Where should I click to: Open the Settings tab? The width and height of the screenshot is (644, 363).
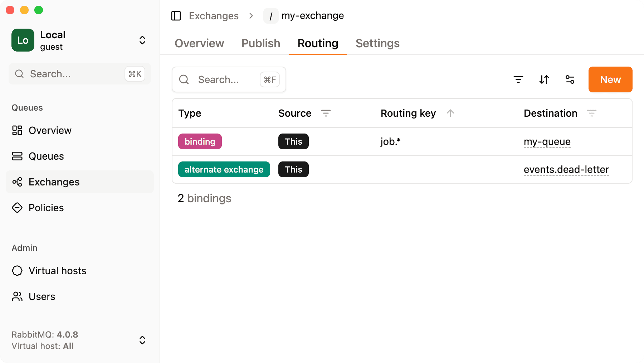coord(377,43)
